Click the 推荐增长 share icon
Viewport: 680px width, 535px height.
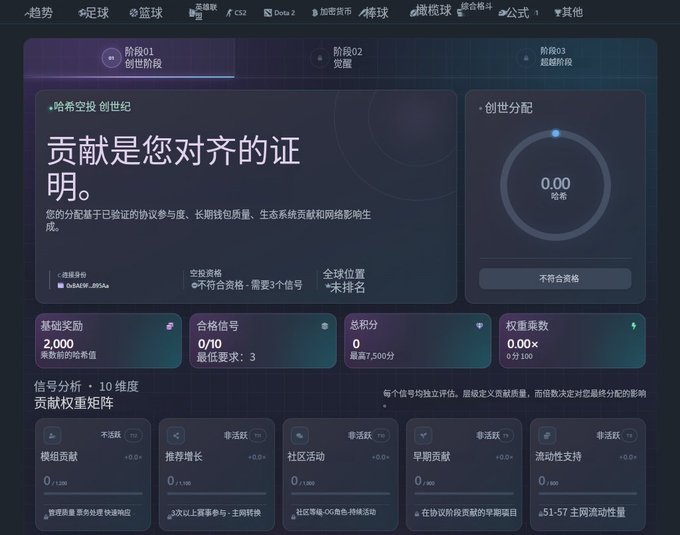coord(176,436)
